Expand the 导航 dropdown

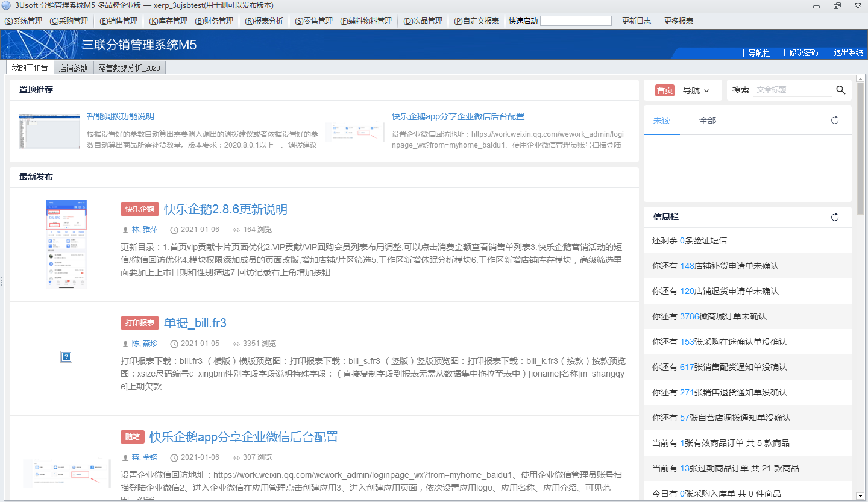coord(696,90)
